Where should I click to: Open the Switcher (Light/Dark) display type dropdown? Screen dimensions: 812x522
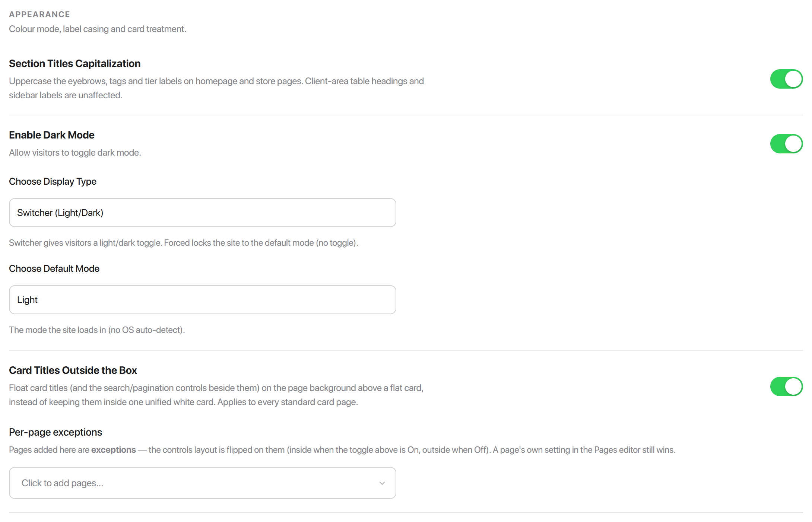pos(202,213)
